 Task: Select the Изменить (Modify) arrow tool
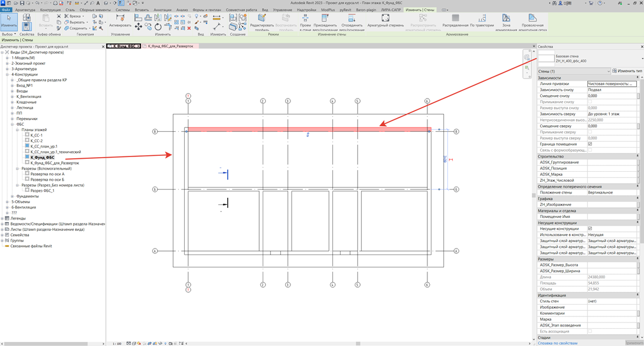[x=9, y=22]
